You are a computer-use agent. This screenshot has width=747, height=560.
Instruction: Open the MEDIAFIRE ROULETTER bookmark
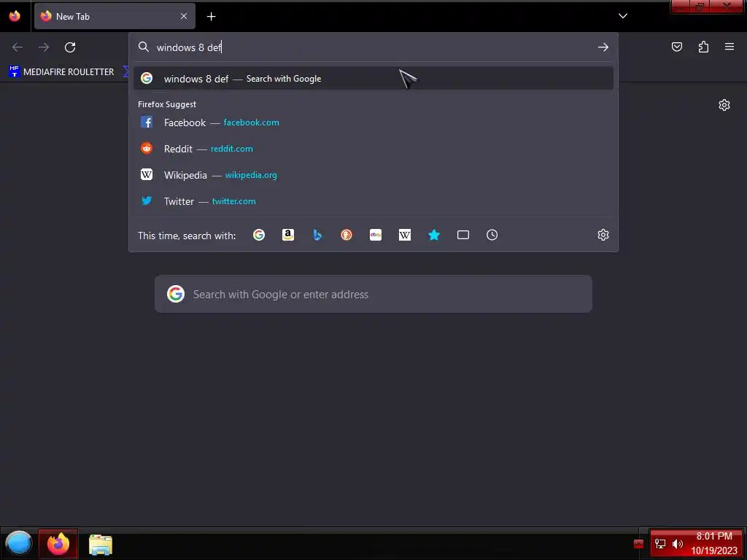[61, 72]
